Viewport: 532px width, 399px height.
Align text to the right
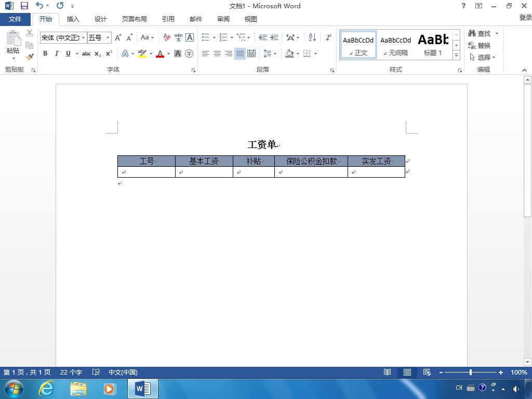229,54
